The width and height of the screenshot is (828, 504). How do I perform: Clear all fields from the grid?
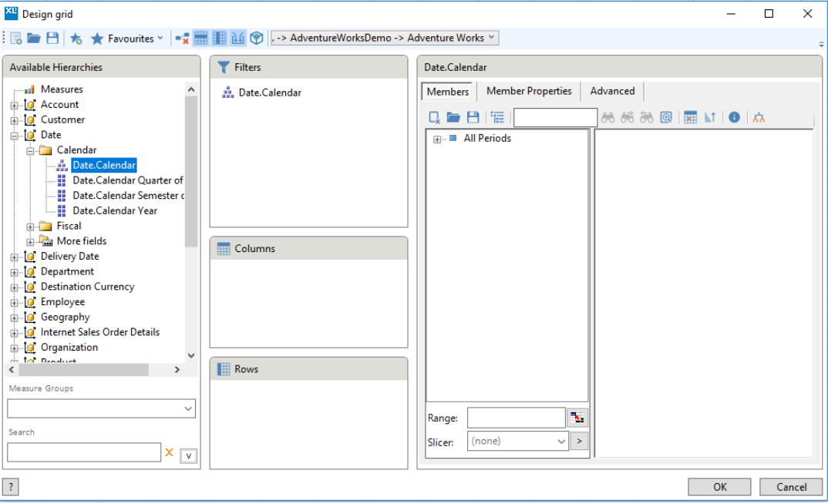tap(182, 37)
